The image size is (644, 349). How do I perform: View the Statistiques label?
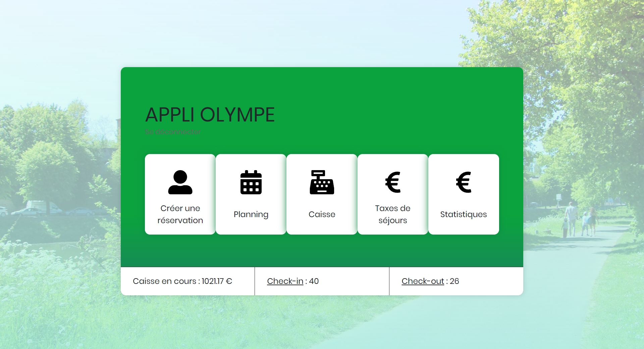(x=464, y=214)
